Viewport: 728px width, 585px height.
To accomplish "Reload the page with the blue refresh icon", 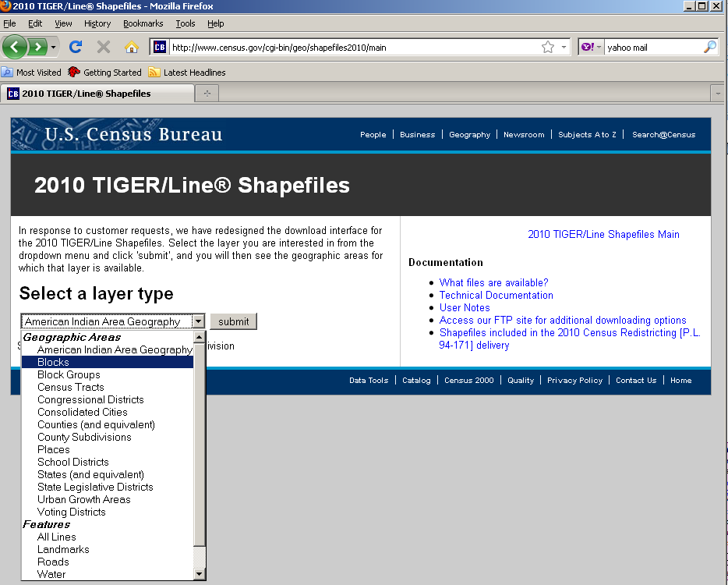I will coord(75,47).
